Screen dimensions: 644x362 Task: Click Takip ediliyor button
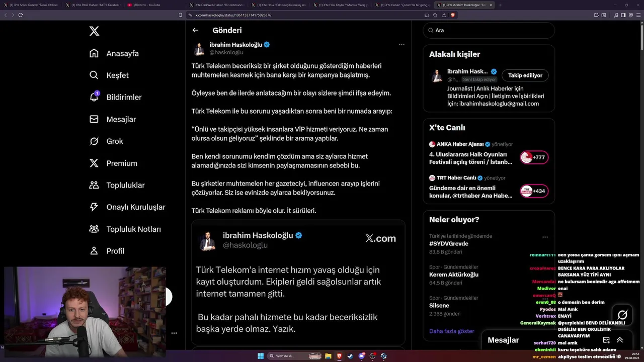(525, 75)
